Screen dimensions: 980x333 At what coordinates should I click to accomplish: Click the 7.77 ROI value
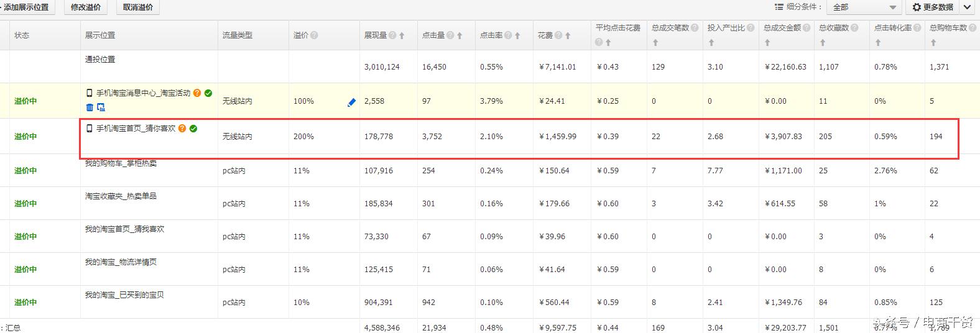[715, 171]
